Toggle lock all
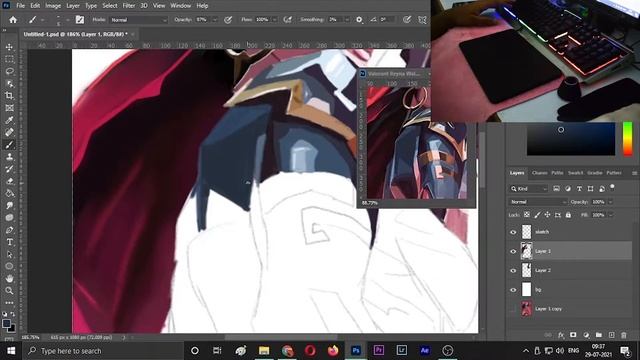The height and width of the screenshot is (360, 640). [x=568, y=215]
